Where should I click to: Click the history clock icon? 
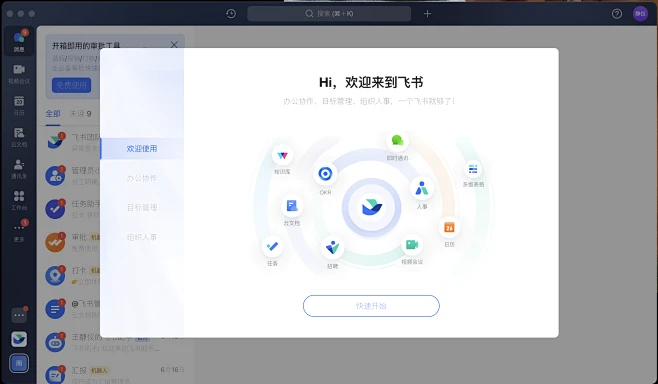[231, 14]
